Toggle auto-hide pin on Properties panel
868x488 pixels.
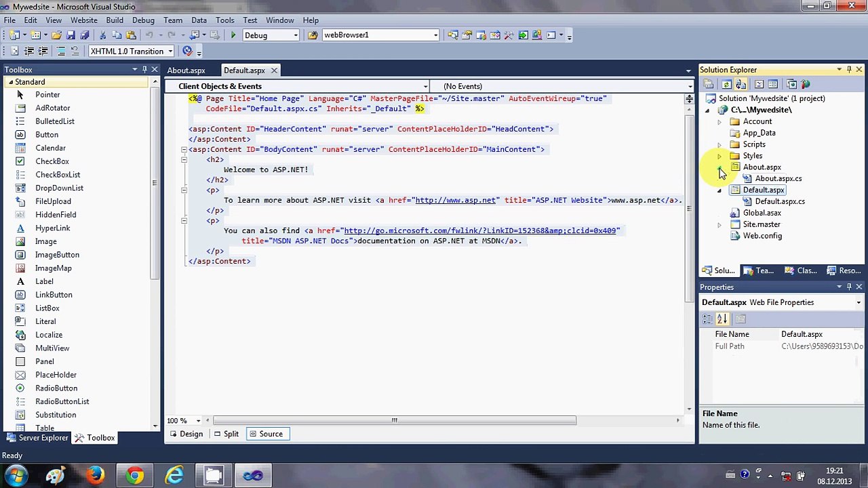coord(849,287)
